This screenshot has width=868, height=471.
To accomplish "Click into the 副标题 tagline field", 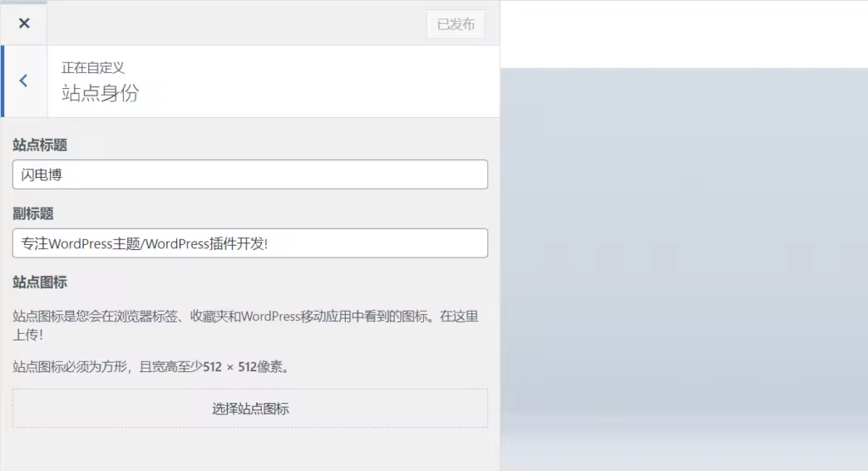I will (x=250, y=243).
